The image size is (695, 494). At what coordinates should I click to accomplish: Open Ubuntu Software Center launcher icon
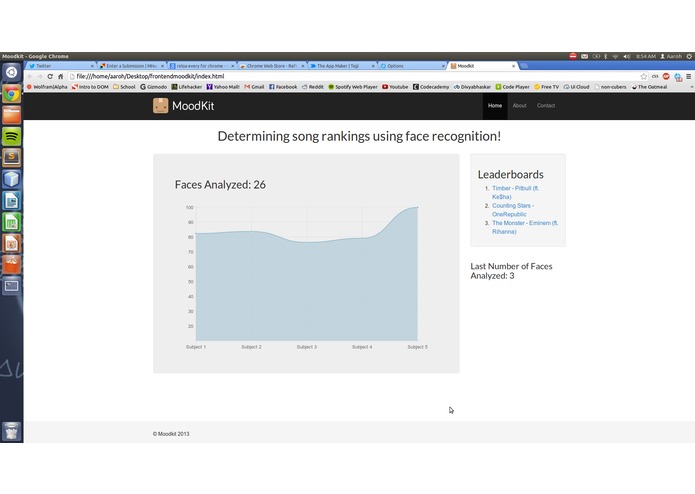click(x=12, y=265)
